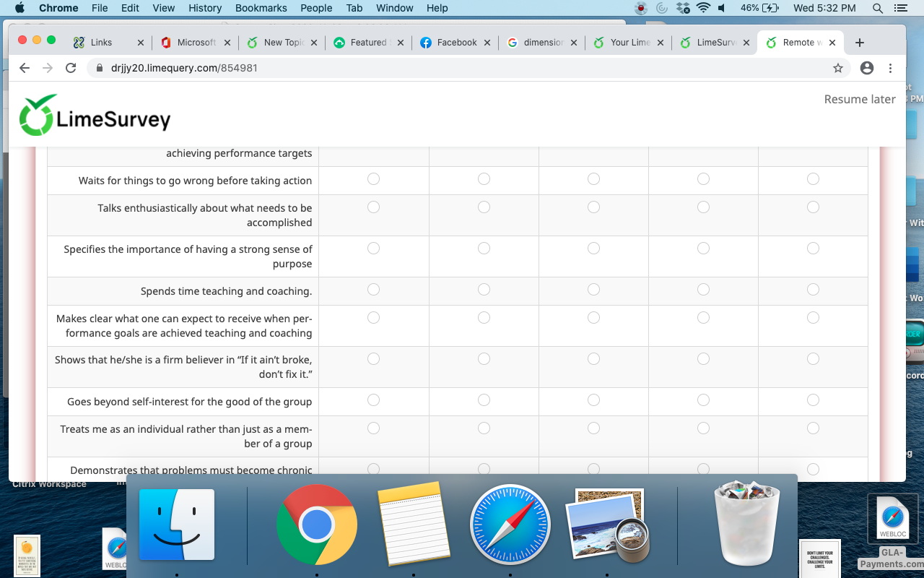Open the History menu in the menu bar
924x578 pixels.
(205, 8)
